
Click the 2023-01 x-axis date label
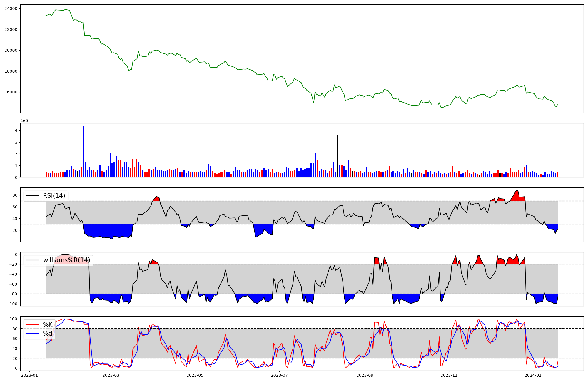pyautogui.click(x=29, y=375)
